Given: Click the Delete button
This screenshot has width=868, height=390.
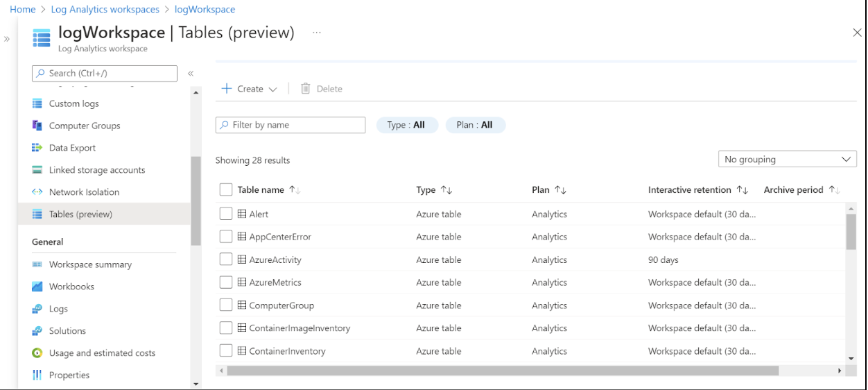Looking at the screenshot, I should (x=322, y=89).
